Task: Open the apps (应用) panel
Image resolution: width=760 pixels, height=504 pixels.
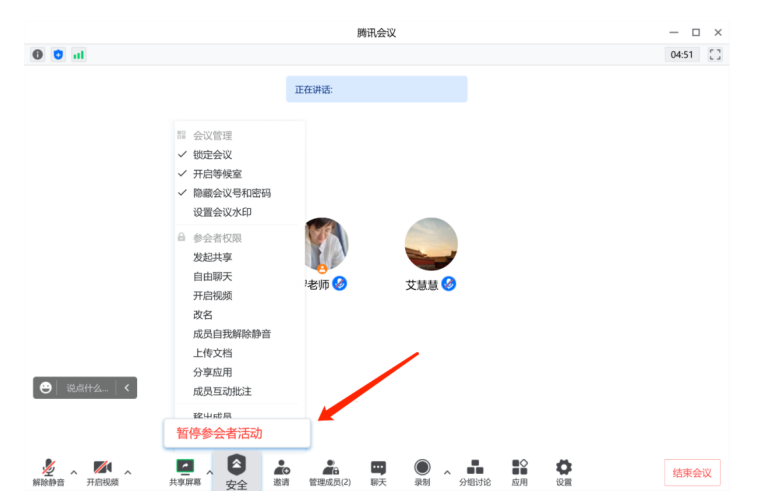Action: pyautogui.click(x=520, y=472)
